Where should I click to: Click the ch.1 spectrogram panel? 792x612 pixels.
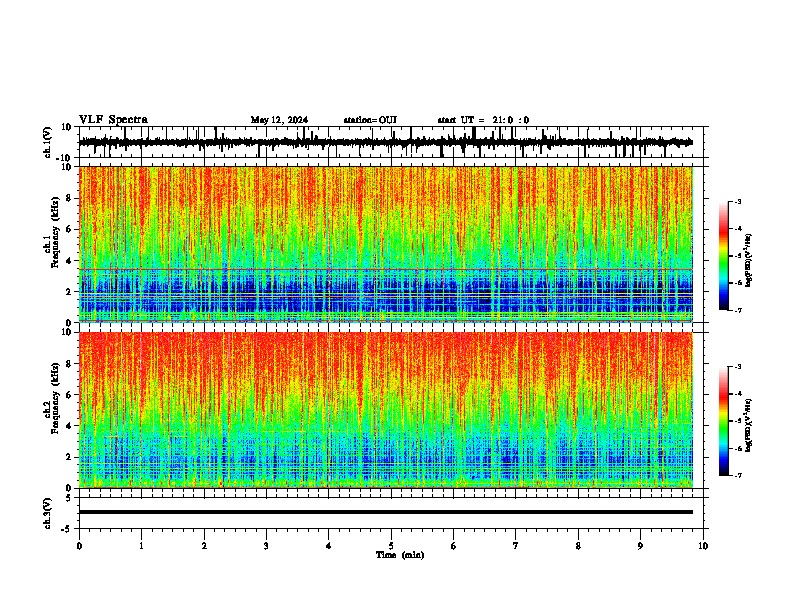coord(386,244)
